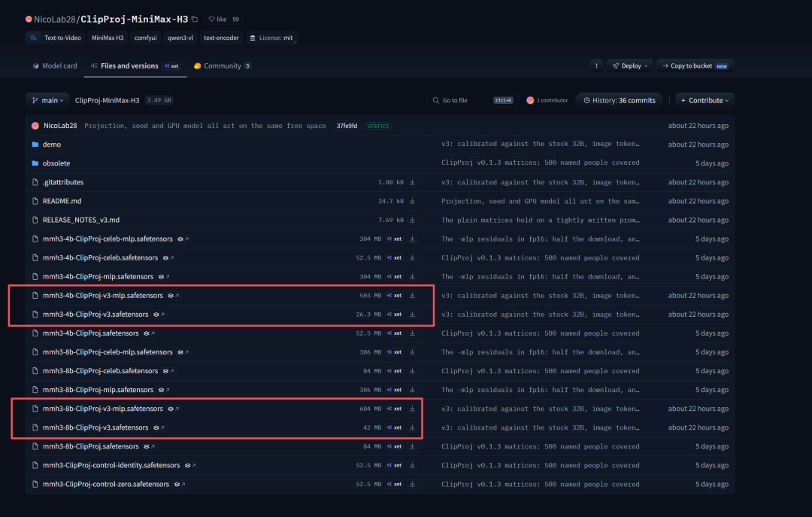Download mmh3-4b-ClipProj-v3-mlp.safetensors via download icon
Viewport: 812px width, 517px height.
point(412,296)
